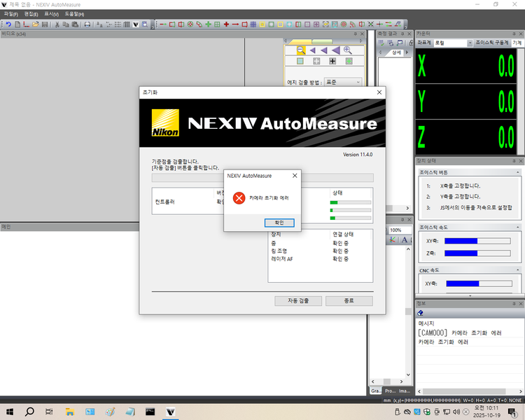This screenshot has height=420, width=525.
Task: Open the 파일(F) menu
Action: 10,14
